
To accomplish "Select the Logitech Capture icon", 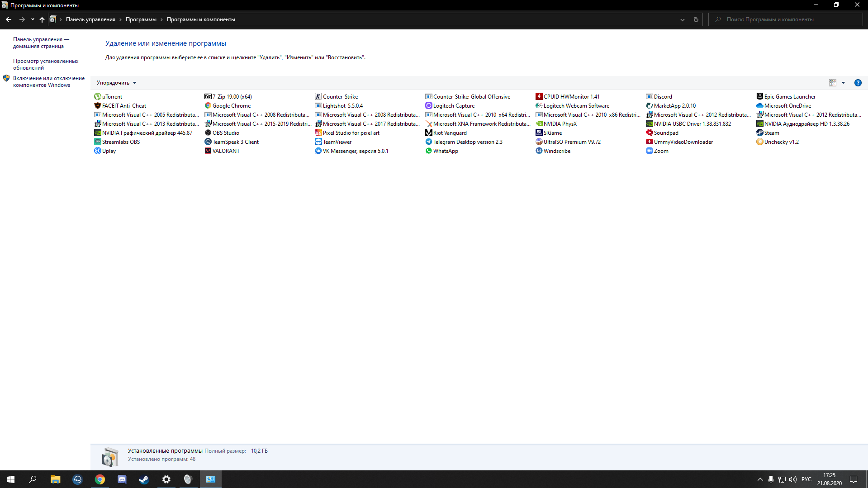I will point(428,106).
